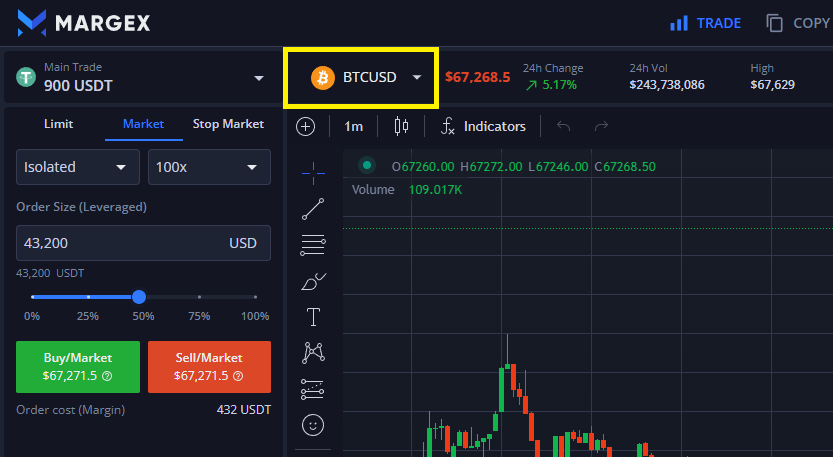Toggle the green chart legend indicator dot
The height and width of the screenshot is (457, 833).
(367, 166)
